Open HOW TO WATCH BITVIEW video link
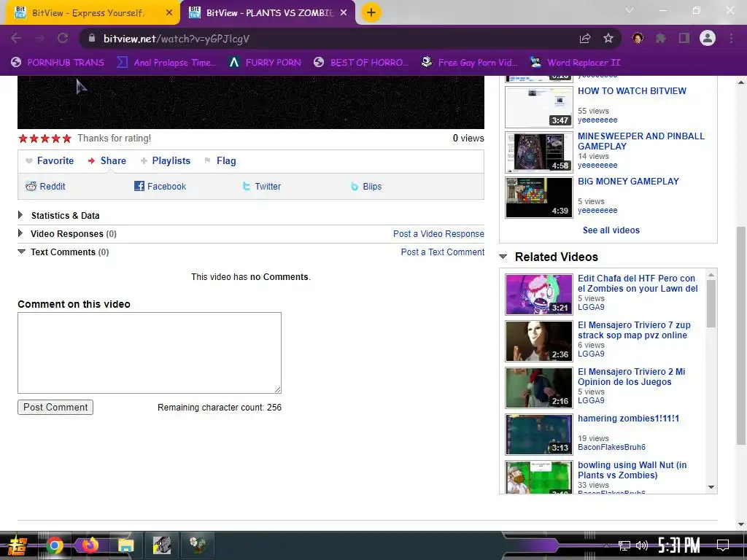This screenshot has width=747, height=560. pos(632,91)
